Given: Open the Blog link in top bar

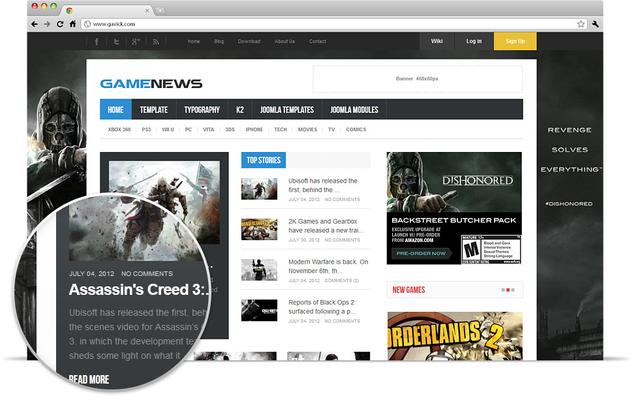Looking at the screenshot, I should coord(219,41).
